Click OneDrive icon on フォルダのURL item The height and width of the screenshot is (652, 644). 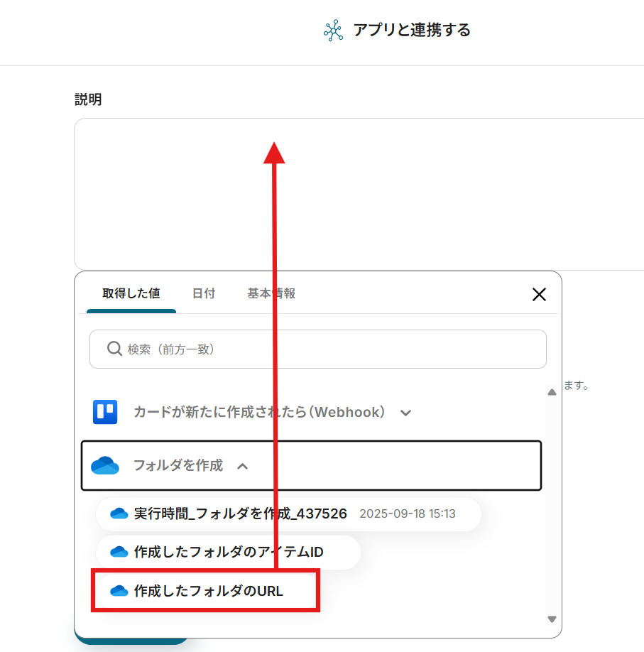point(119,591)
